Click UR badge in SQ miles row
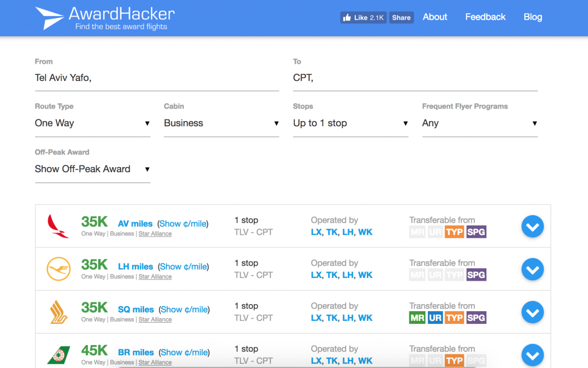This screenshot has width=588, height=368. (x=435, y=318)
